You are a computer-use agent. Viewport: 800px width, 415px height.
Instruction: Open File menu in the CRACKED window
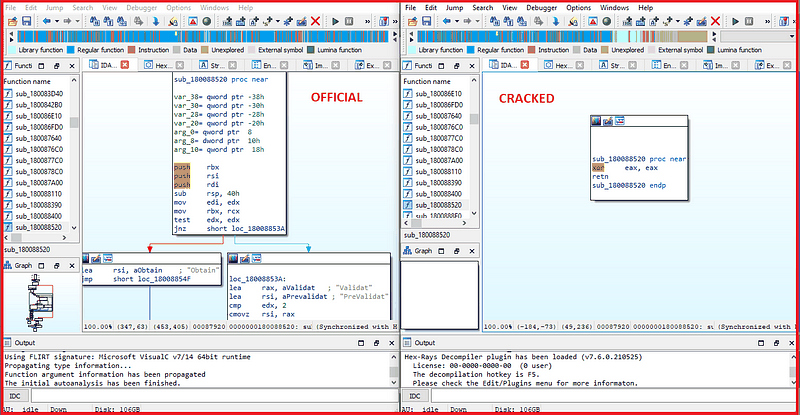click(x=411, y=8)
